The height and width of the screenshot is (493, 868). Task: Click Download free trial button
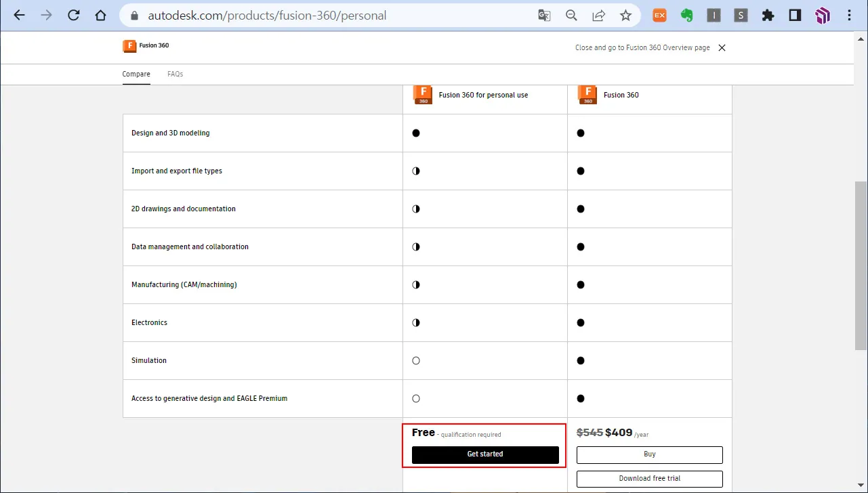tap(650, 479)
